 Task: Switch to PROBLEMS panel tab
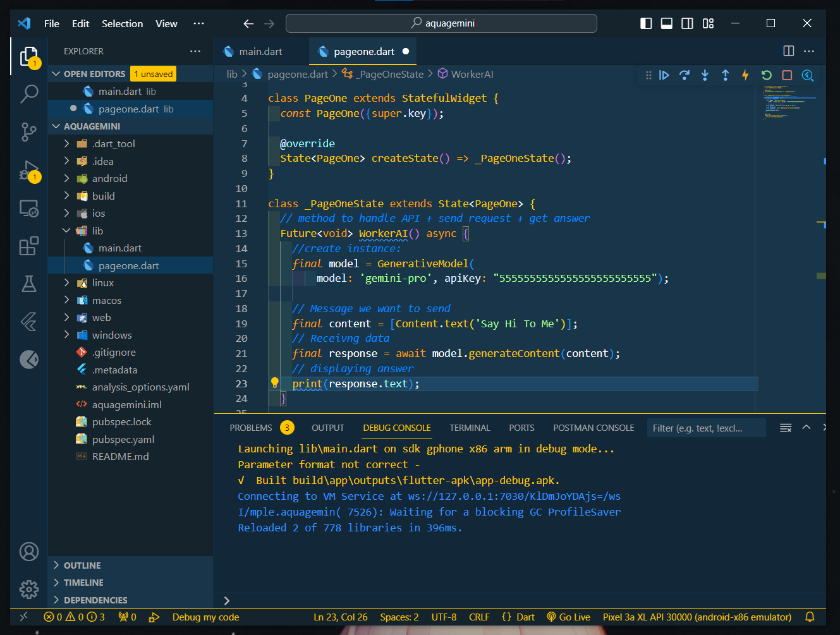click(x=251, y=428)
